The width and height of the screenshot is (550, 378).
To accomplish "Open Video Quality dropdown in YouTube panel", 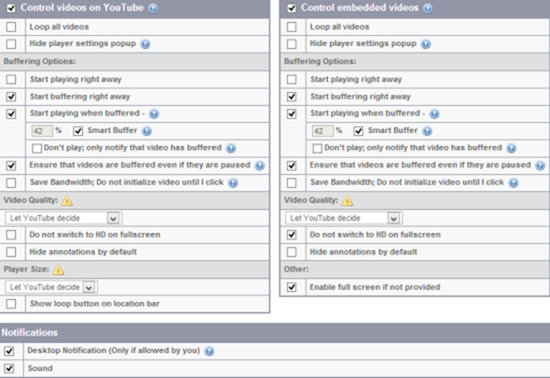I will click(63, 218).
